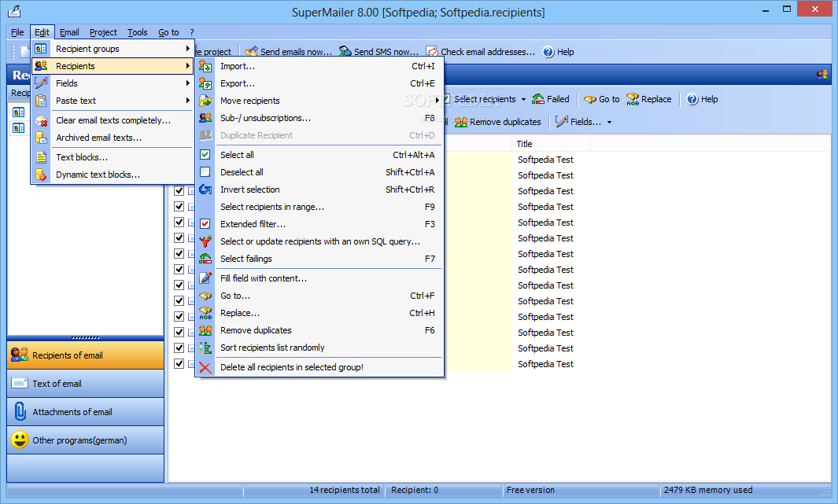Click the Sort recipients randomly icon
Image resolution: width=838 pixels, height=504 pixels.
click(205, 348)
